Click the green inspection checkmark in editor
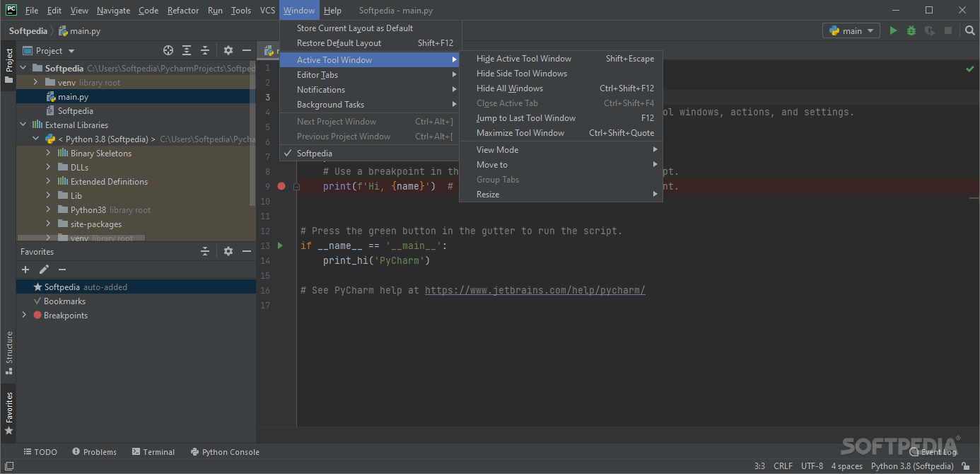 [x=969, y=69]
